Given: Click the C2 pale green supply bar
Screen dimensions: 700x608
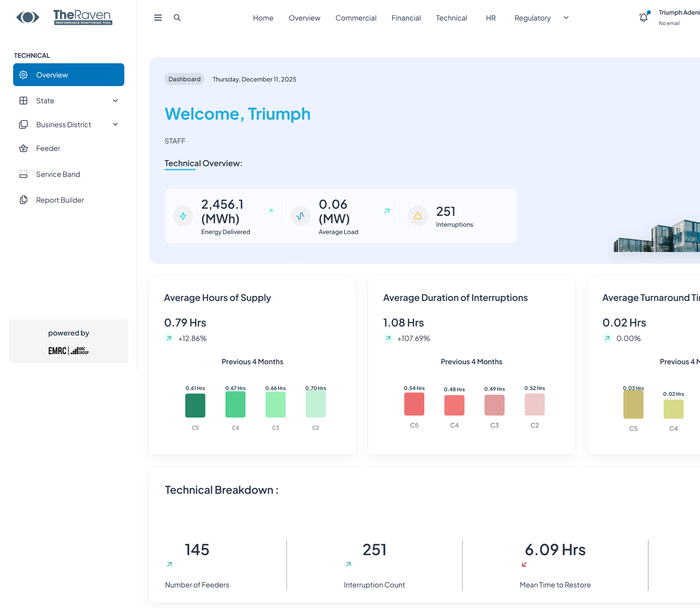Looking at the screenshot, I should coord(316,404).
